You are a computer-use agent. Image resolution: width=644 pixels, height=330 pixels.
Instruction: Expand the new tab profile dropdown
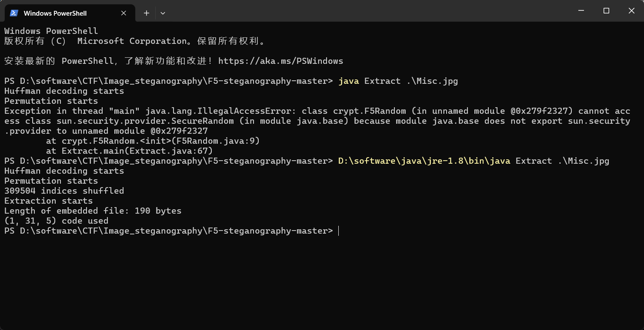[x=163, y=13]
